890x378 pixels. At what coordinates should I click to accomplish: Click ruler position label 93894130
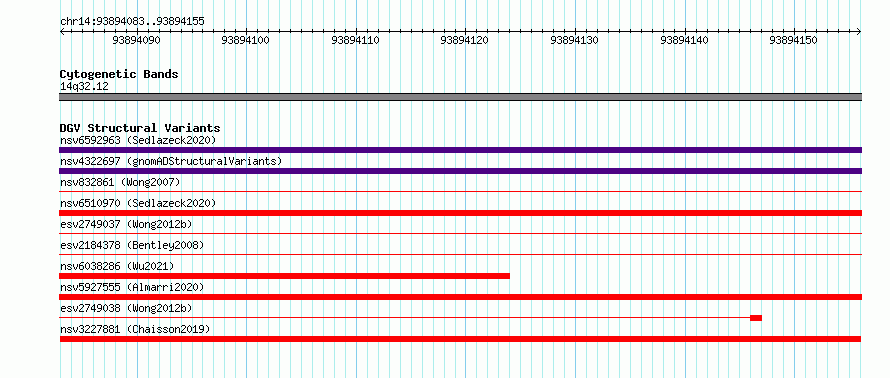click(575, 40)
